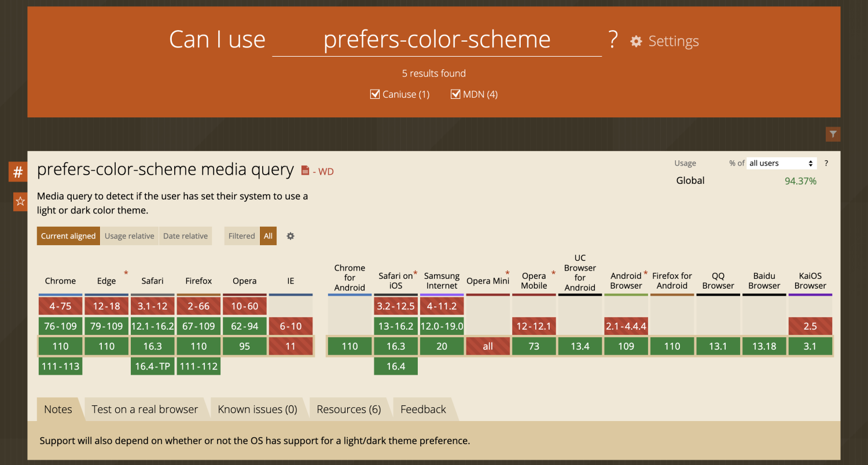Image resolution: width=868 pixels, height=465 pixels.
Task: Click the Opera browser header
Action: 245,281
